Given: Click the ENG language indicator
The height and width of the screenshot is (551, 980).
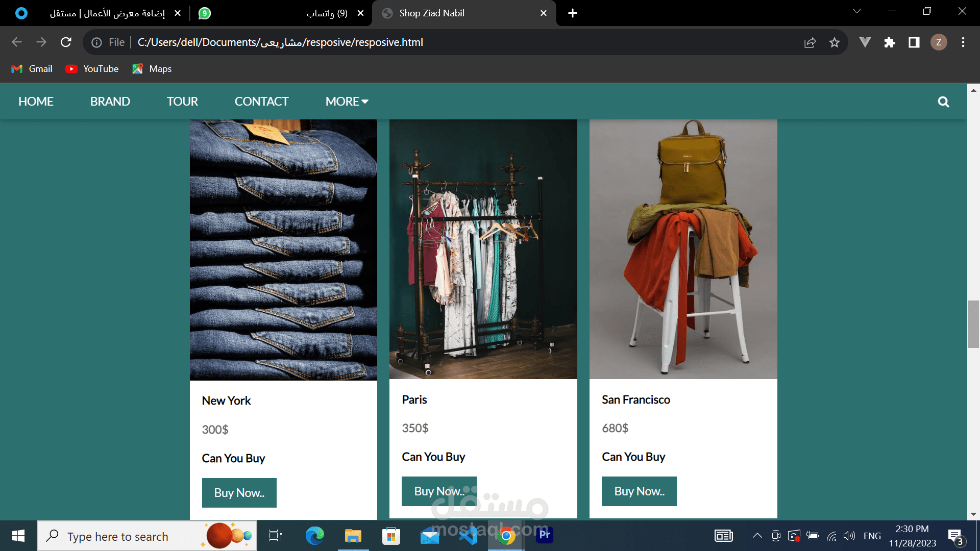Looking at the screenshot, I should click(872, 536).
